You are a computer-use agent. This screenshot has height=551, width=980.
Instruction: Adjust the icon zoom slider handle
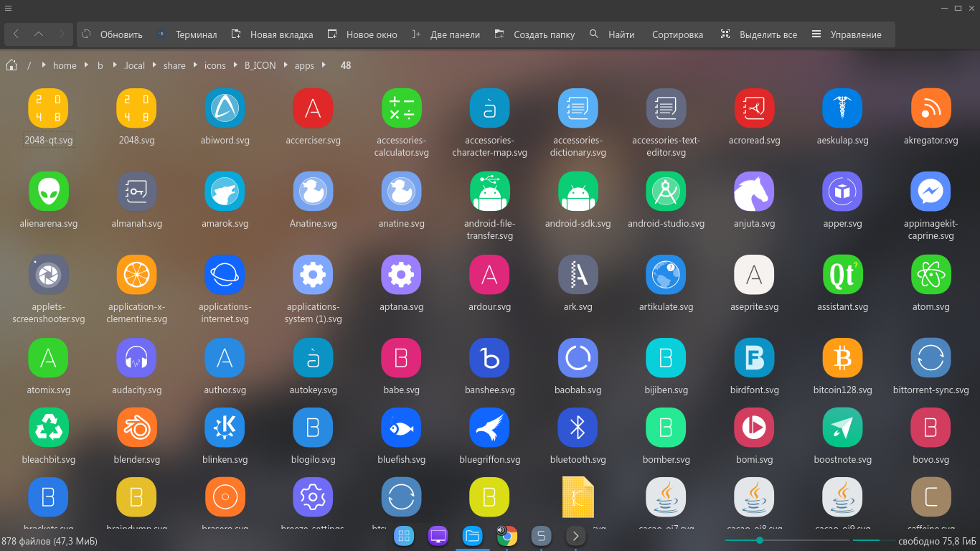[x=760, y=540]
